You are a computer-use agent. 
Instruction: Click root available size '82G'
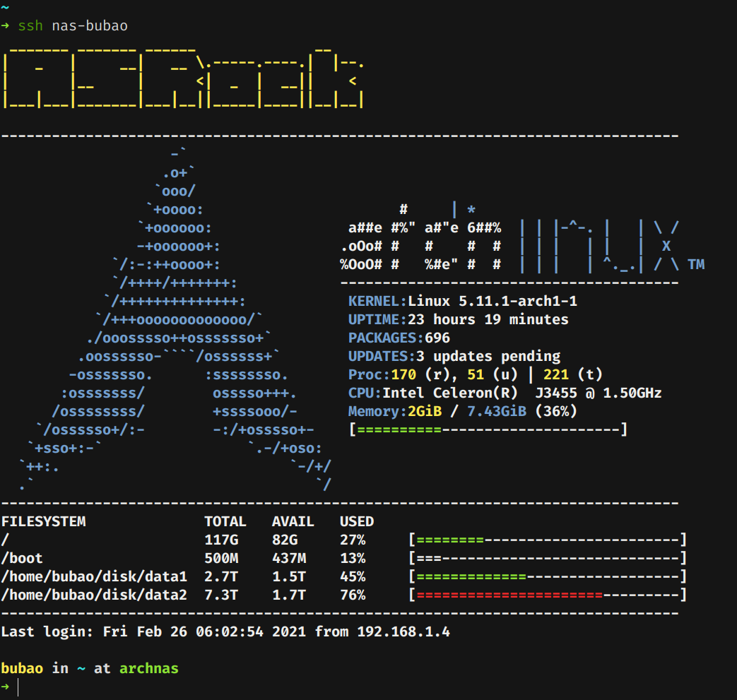point(285,540)
